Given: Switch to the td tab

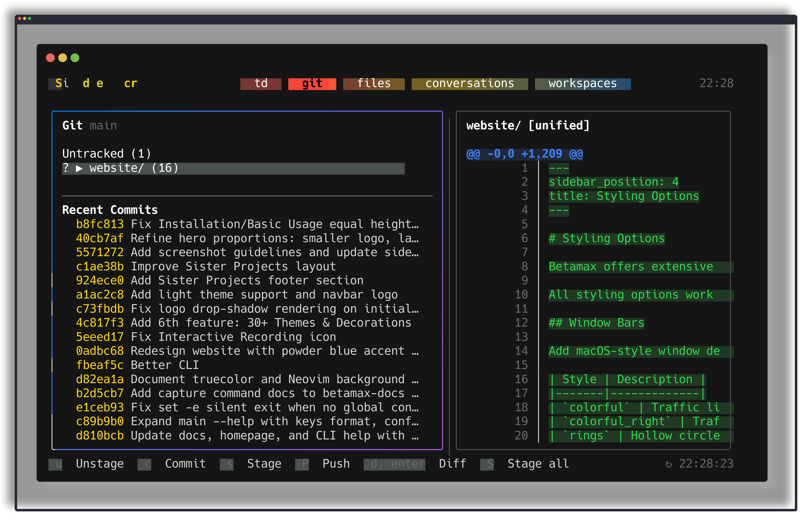Looking at the screenshot, I should [x=261, y=84].
